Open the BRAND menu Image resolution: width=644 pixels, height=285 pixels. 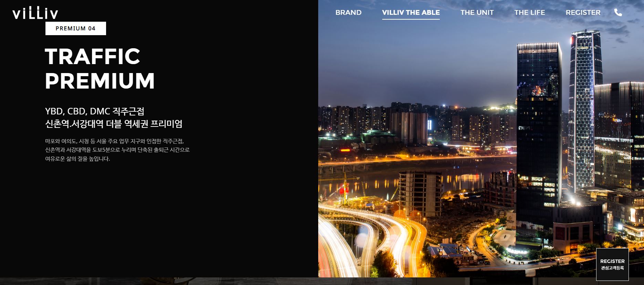[349, 12]
